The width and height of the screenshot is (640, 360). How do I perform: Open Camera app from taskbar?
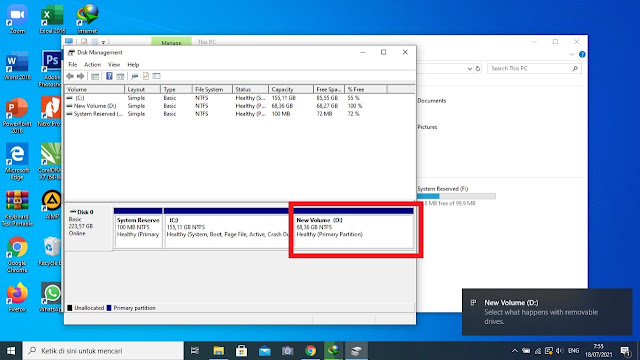coord(287,351)
